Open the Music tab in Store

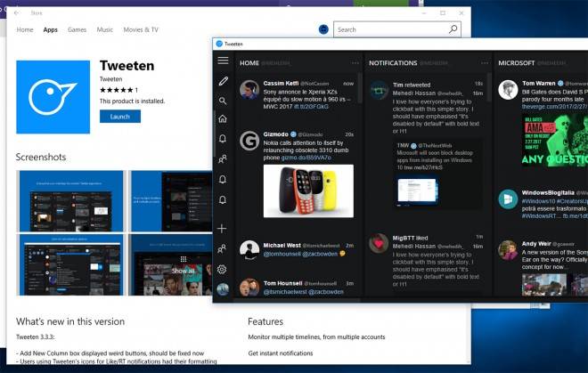[x=104, y=29]
